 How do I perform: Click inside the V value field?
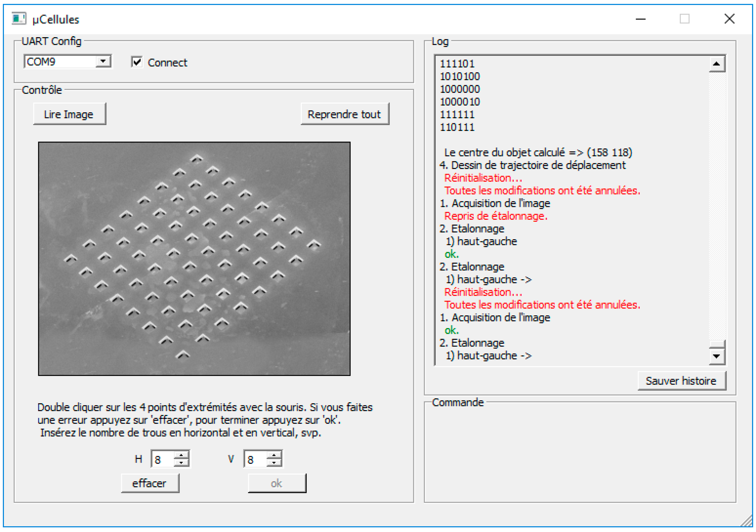[256, 459]
